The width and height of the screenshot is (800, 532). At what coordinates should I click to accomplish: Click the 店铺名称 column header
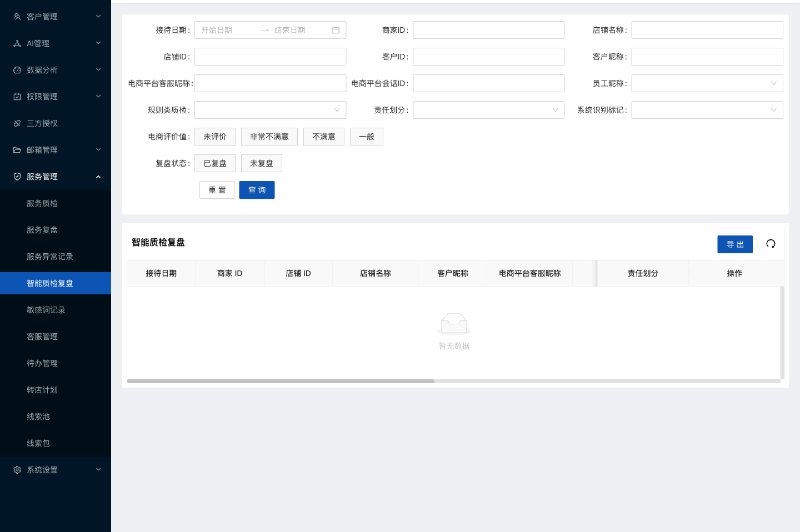[376, 273]
